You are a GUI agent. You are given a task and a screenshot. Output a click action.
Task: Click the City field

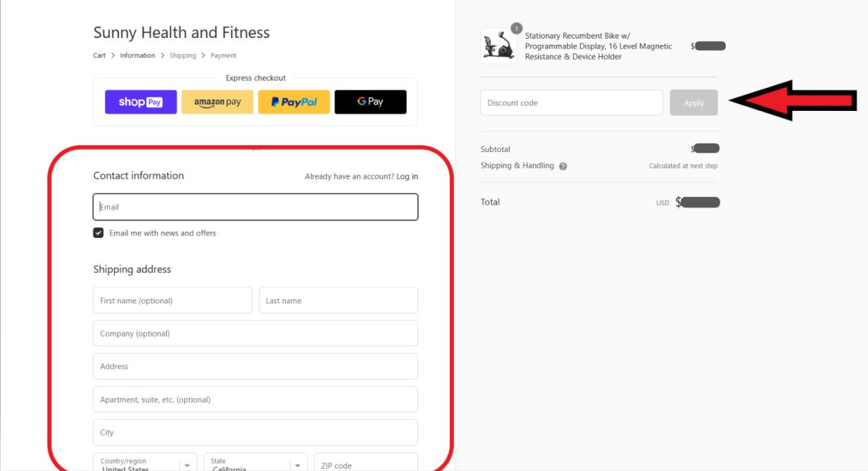tap(255, 432)
